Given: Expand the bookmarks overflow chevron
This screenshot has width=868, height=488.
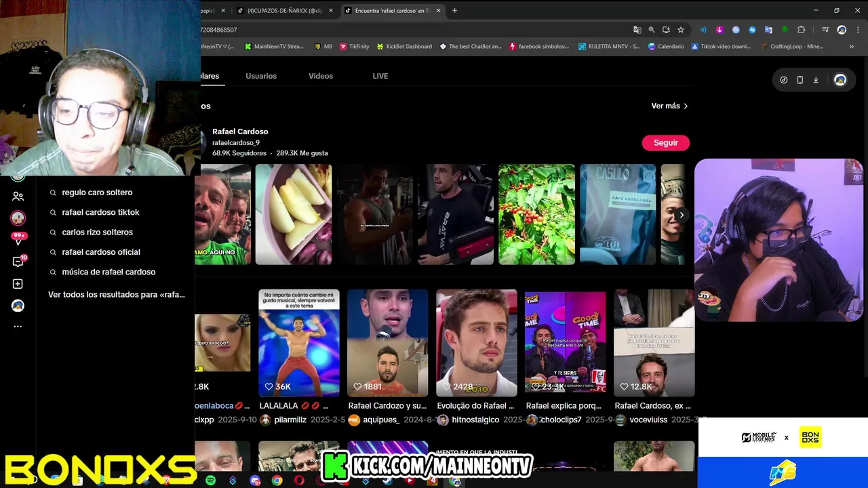Looking at the screenshot, I should coord(852,47).
